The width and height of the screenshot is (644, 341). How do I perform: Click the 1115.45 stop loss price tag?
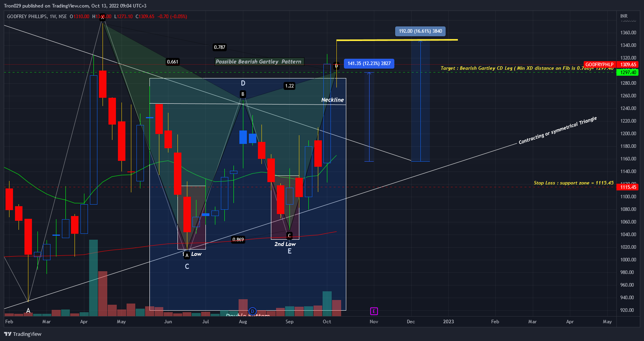coord(628,187)
